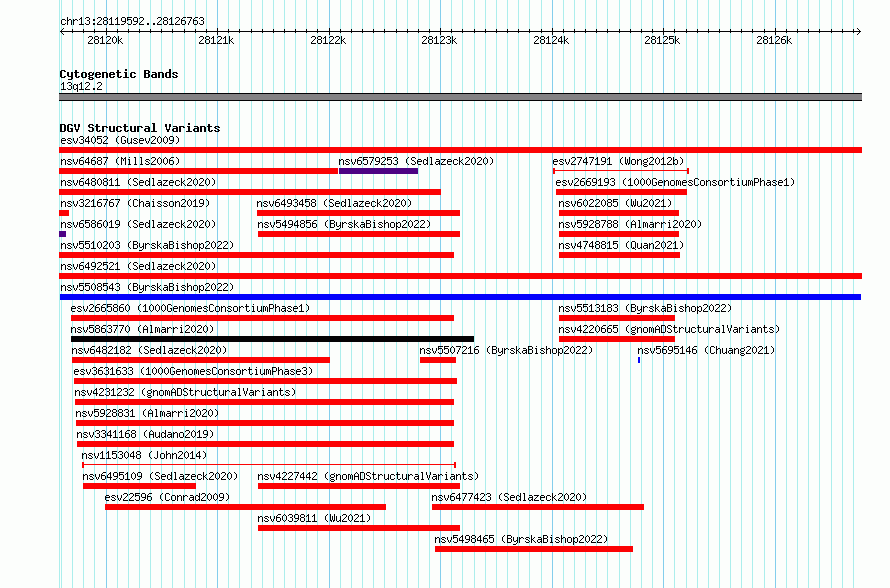
Task: Click the chr13:28119592..28126763 region label
Action: [132, 21]
